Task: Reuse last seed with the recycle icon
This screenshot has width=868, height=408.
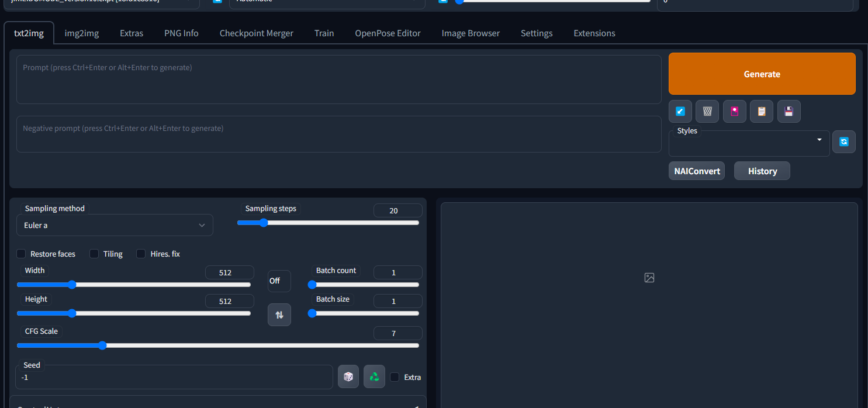Action: click(375, 377)
